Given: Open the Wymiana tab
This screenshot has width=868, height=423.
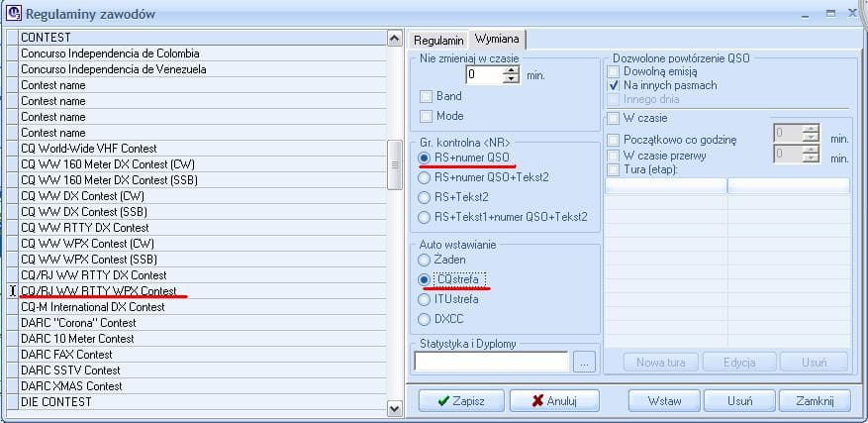Looking at the screenshot, I should click(x=498, y=39).
